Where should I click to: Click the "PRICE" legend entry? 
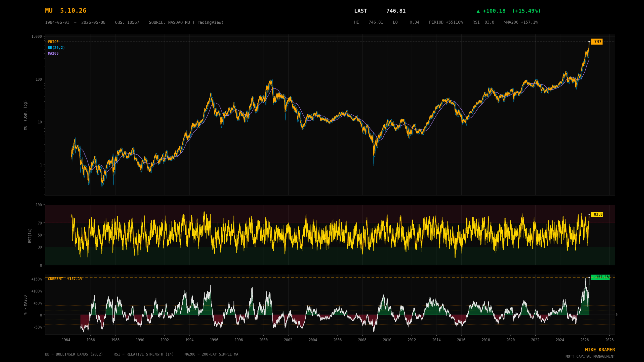click(x=53, y=42)
